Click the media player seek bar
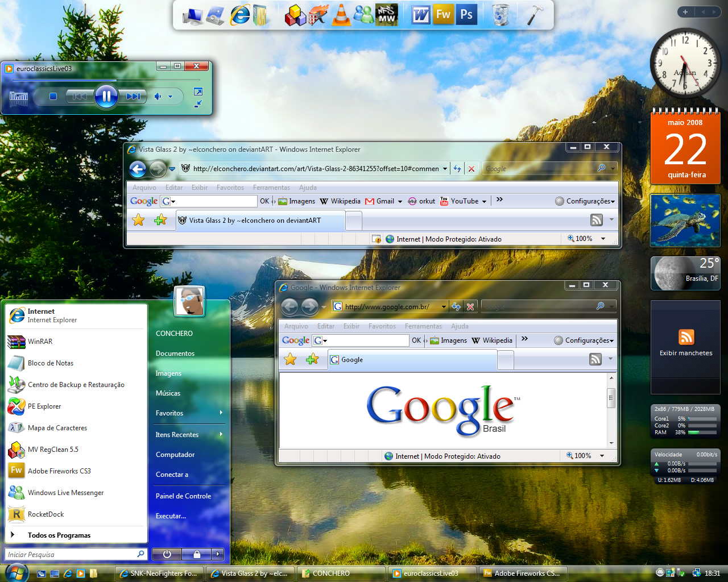Image resolution: width=728 pixels, height=582 pixels. [106, 80]
